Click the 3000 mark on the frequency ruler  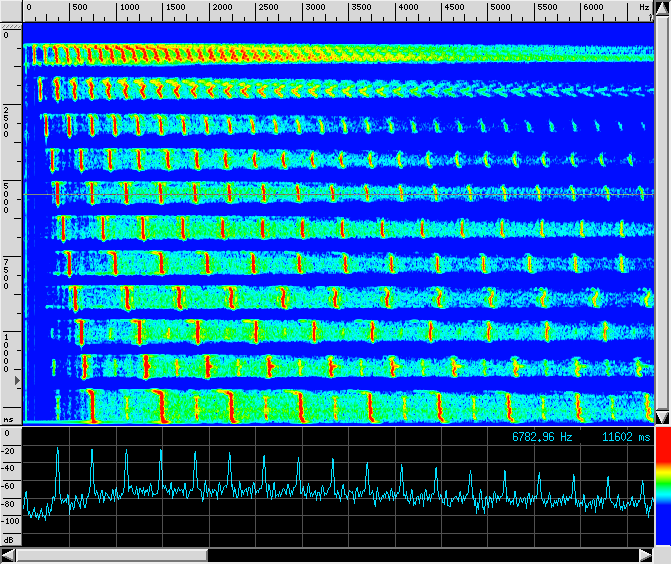click(314, 7)
